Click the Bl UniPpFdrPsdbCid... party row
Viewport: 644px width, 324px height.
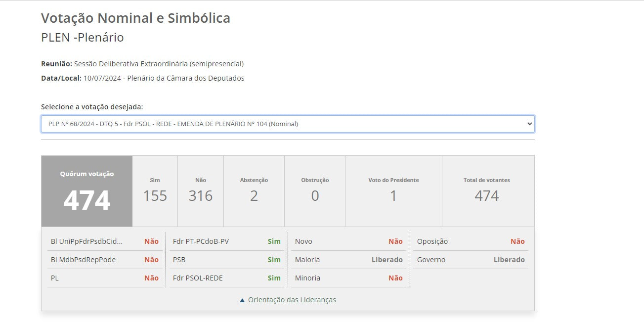pos(104,241)
